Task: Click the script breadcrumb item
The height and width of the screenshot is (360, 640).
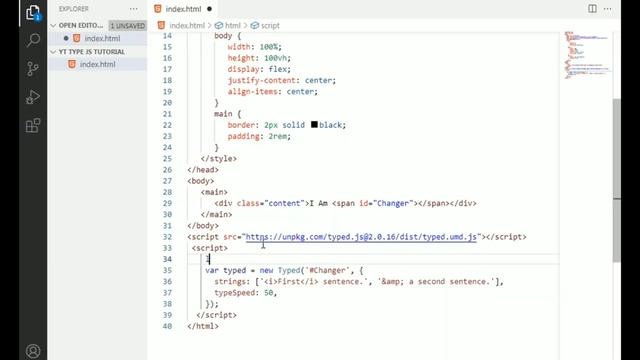Action: pyautogui.click(x=265, y=25)
